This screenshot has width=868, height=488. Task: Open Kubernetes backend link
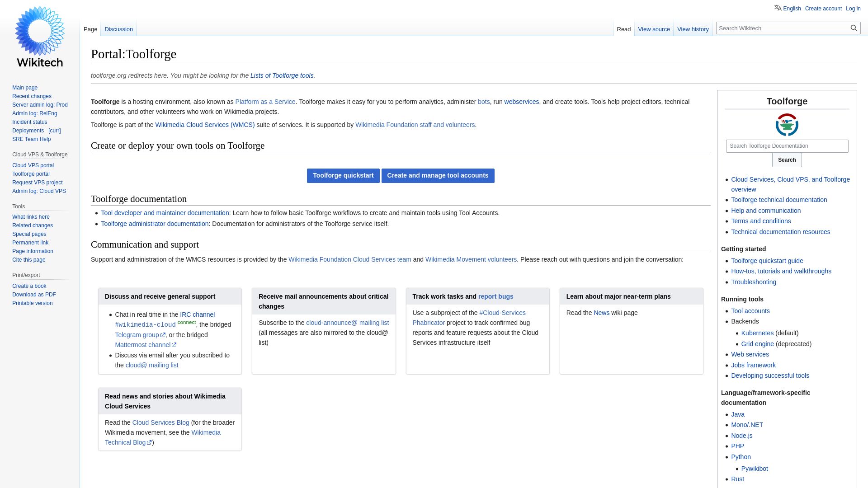(x=757, y=333)
